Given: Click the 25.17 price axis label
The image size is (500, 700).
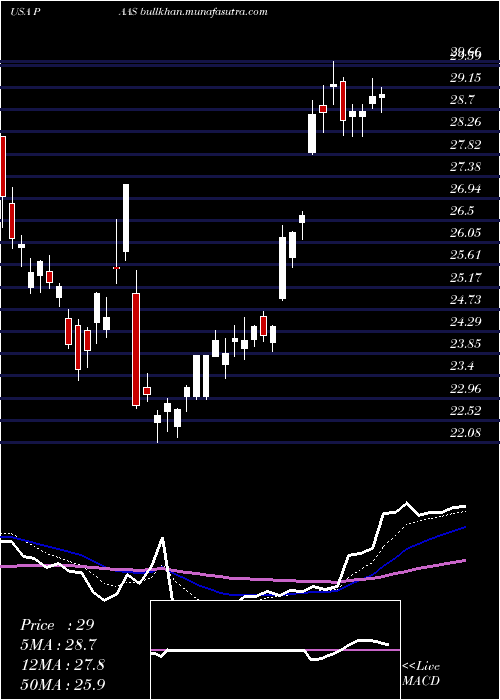Looking at the screenshot, I should point(465,277).
